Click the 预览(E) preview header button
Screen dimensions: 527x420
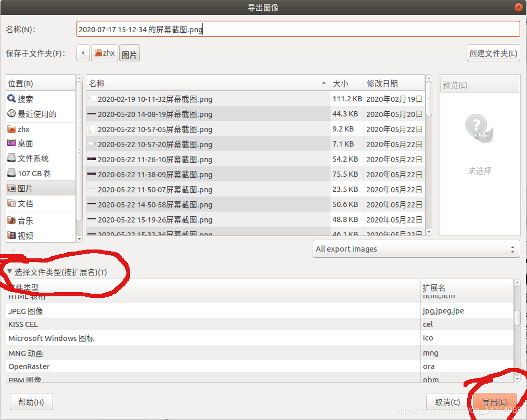coord(479,85)
